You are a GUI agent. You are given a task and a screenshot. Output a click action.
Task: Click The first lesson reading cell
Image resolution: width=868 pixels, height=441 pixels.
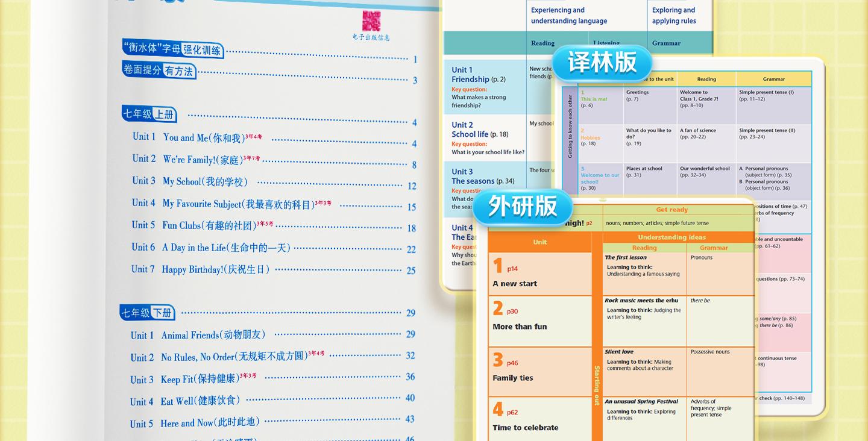(644, 274)
